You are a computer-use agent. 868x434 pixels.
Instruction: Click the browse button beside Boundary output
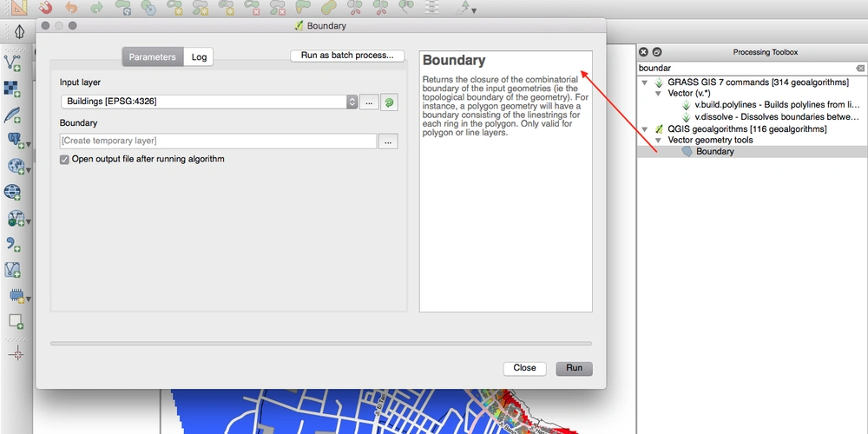[x=388, y=141]
